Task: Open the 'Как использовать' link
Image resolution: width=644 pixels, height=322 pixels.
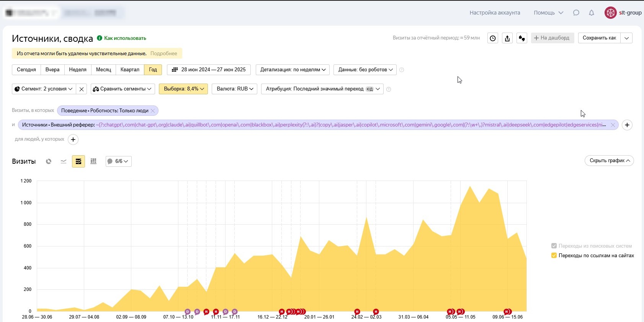Action: coord(125,38)
